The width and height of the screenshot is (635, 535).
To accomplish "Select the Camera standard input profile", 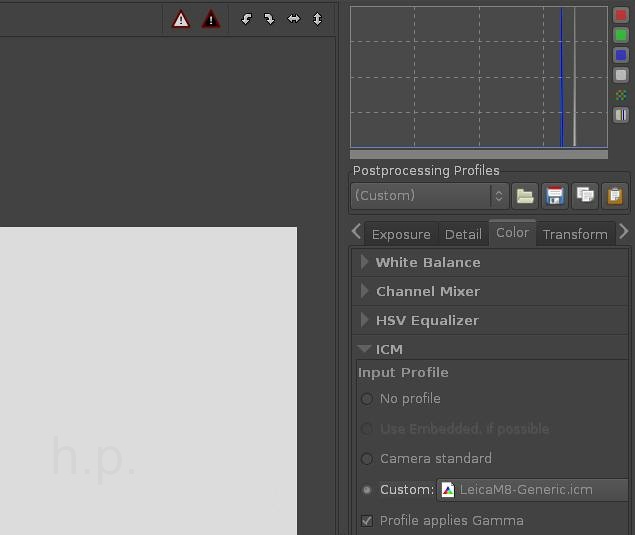I will pyautogui.click(x=367, y=459).
